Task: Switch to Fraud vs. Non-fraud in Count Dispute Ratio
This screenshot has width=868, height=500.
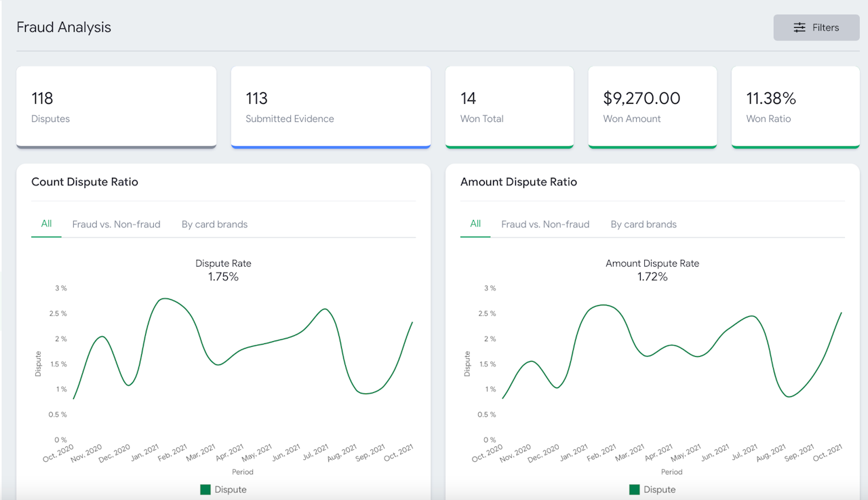Action: [x=116, y=225]
